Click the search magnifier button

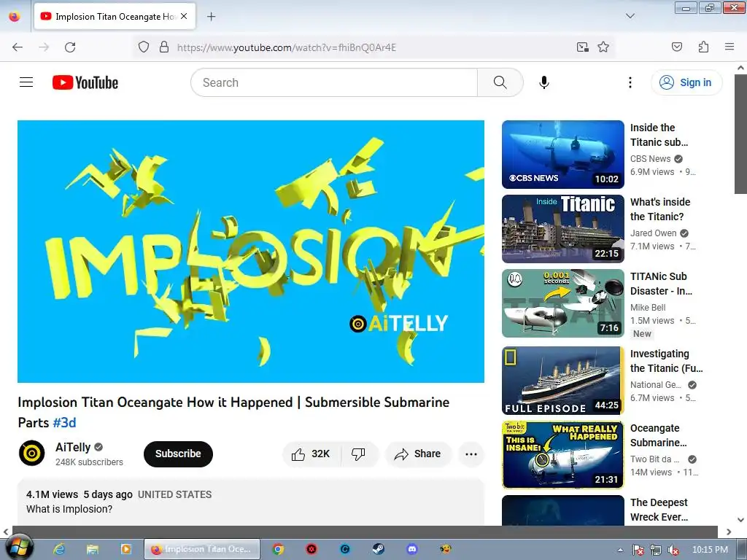tap(500, 82)
